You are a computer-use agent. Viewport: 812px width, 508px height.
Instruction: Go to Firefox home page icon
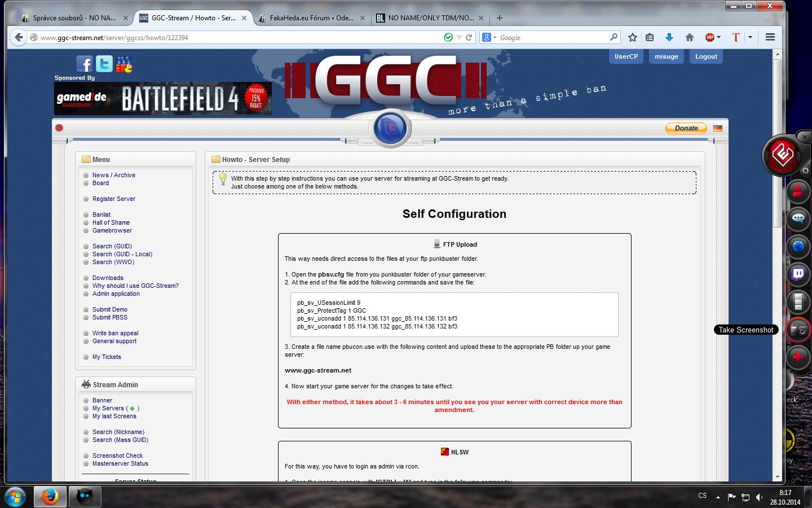pos(689,37)
